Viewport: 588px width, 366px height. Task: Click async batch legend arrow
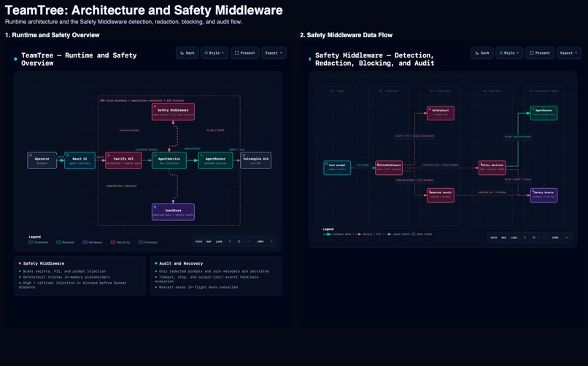point(387,234)
